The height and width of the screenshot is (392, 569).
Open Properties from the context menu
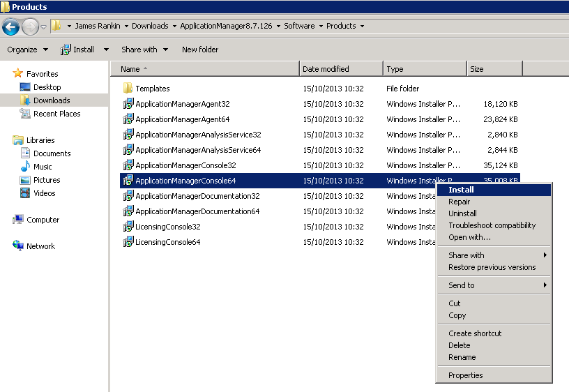(x=494, y=375)
